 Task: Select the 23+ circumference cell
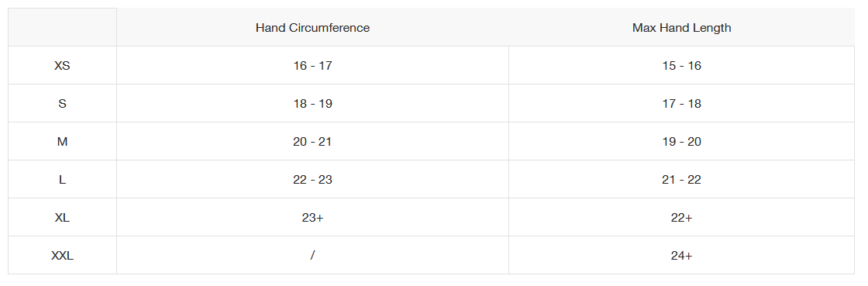313,217
